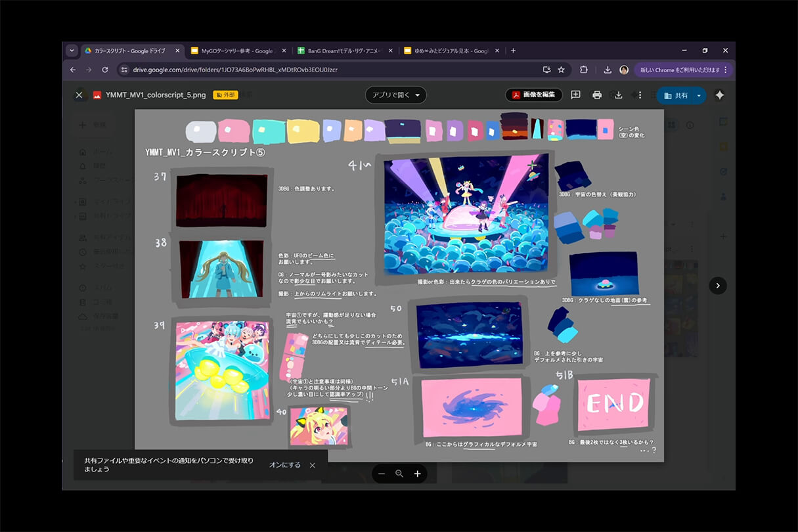Click the add comment icon
Viewport: 798px width, 532px height.
click(575, 95)
